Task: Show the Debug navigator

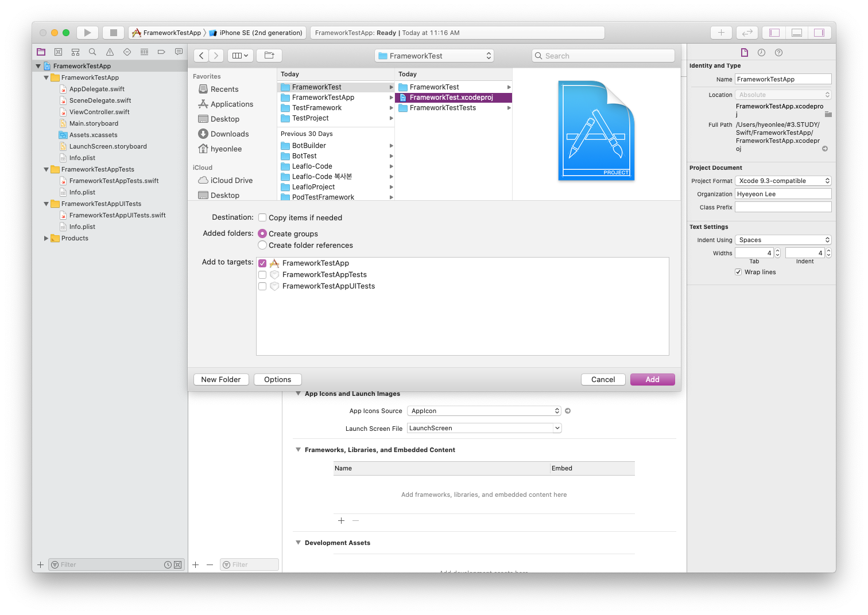Action: tap(144, 52)
